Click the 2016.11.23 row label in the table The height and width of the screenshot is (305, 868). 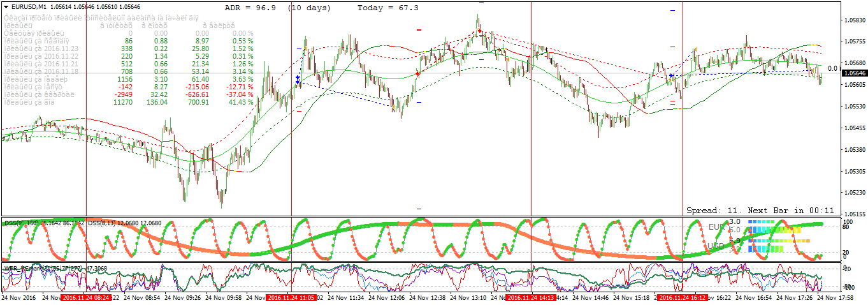click(x=41, y=48)
